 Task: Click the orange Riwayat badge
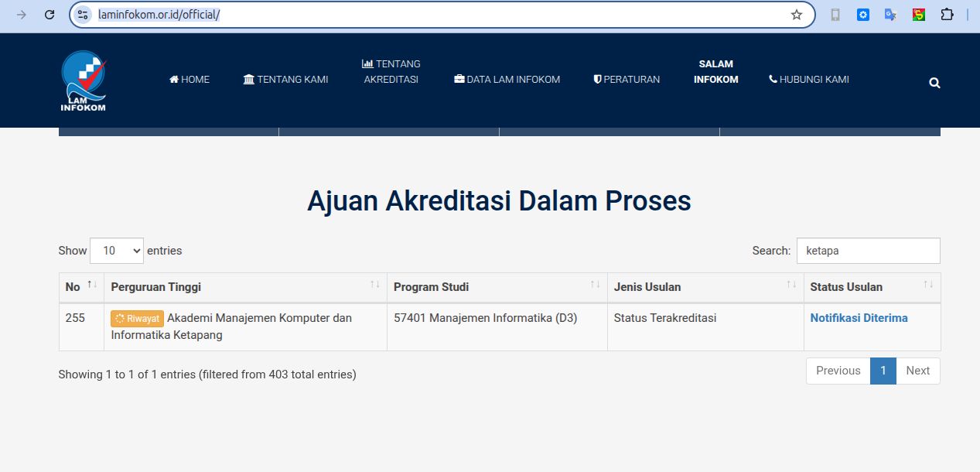pos(137,318)
